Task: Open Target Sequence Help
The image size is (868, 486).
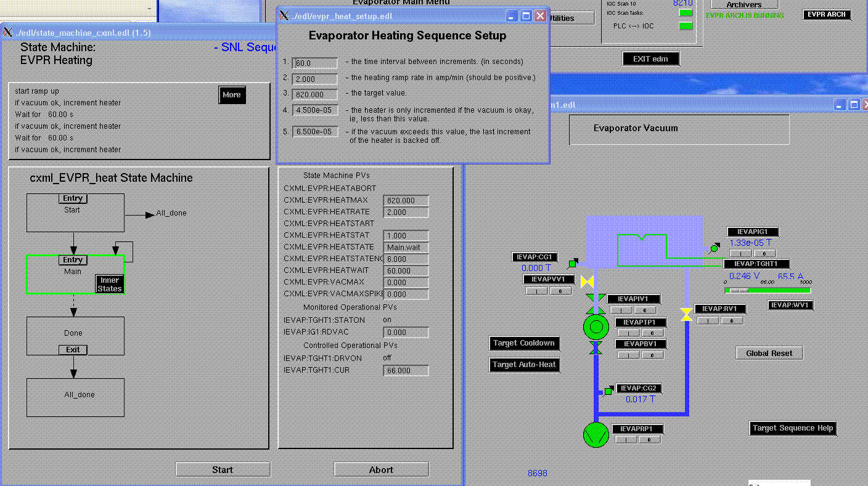Action: coord(793,428)
